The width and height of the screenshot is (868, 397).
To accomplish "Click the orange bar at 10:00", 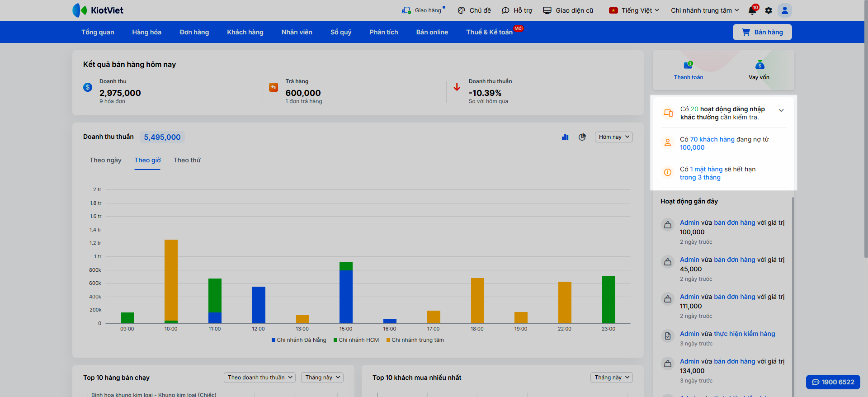I will [x=171, y=279].
